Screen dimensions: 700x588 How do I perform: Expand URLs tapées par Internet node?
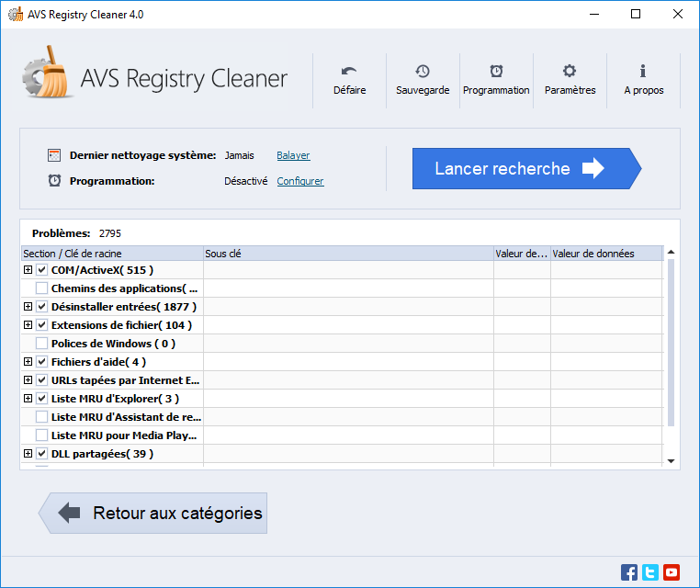[28, 380]
